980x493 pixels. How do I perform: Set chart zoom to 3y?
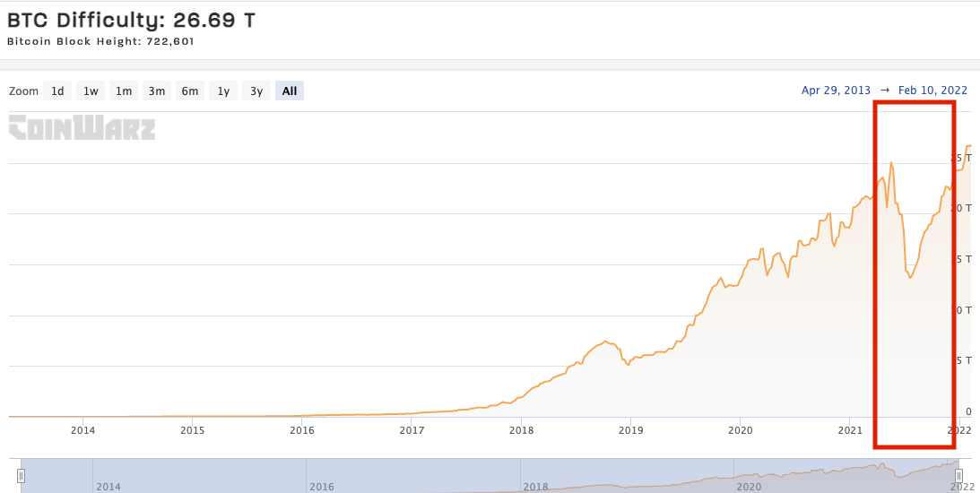click(x=256, y=91)
